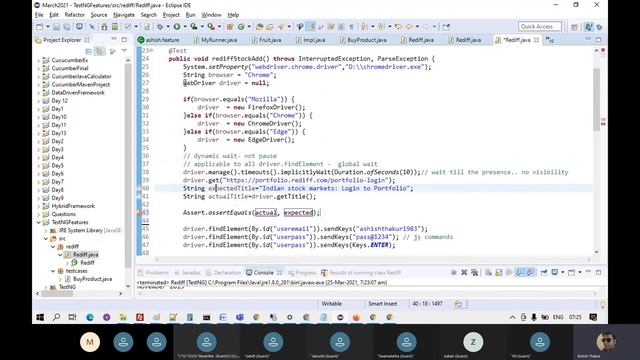Open Windows Start menu
Image resolution: width=640 pixels, height=360 pixels.
[x=40, y=317]
